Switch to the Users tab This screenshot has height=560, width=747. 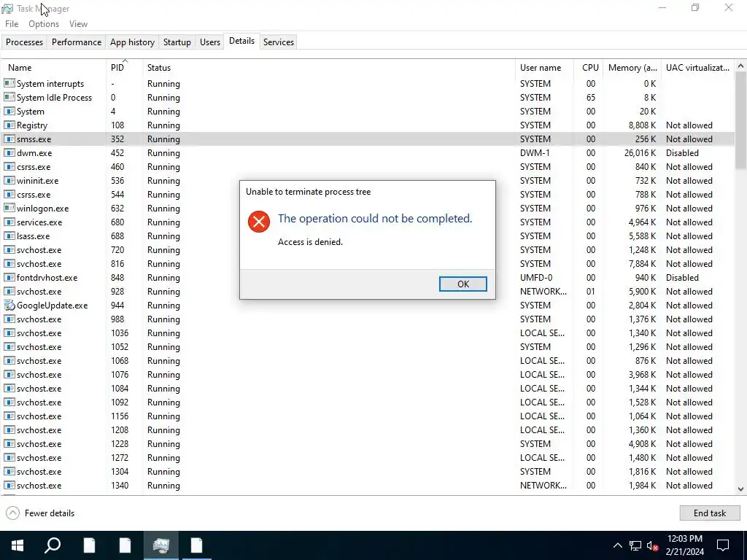[x=209, y=42]
